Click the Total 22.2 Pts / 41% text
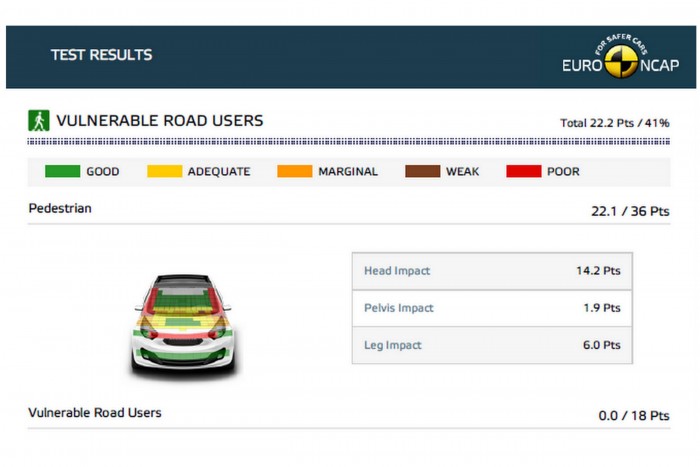Screen dimensions: 700x467 click(614, 123)
